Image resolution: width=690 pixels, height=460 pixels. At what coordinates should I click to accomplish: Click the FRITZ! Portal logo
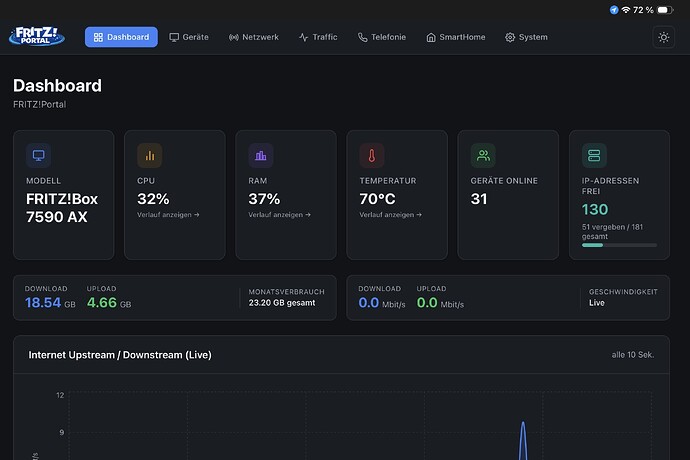tap(37, 37)
